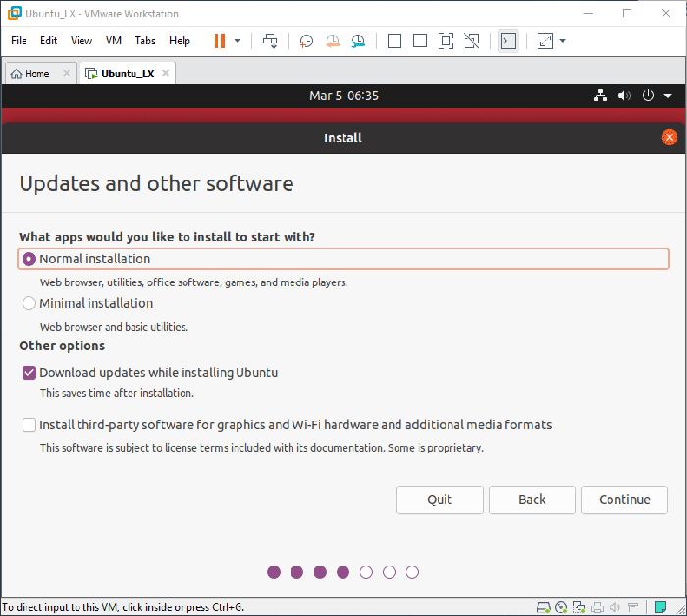This screenshot has height=616, width=687.
Task: Click the 'This saves time after installation.' text
Action: [x=117, y=393]
